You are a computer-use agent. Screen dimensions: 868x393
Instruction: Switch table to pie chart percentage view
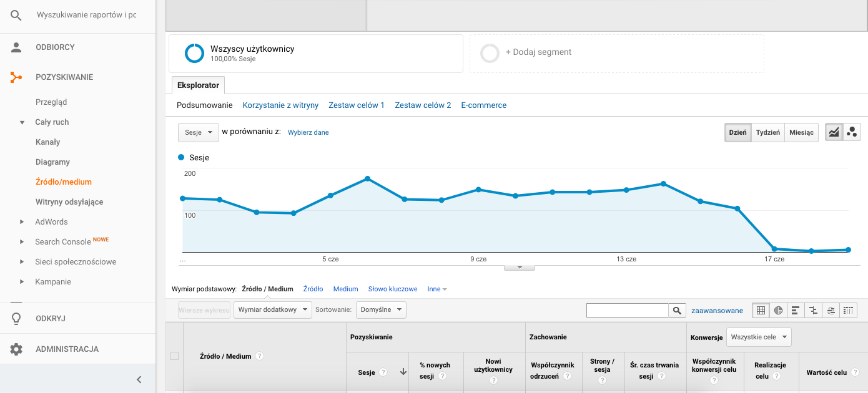click(778, 310)
